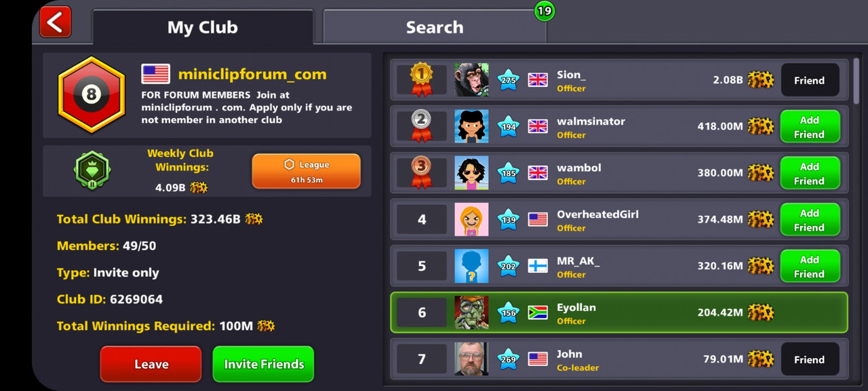Tap the Friend button beside John
The image size is (868, 391).
tap(810, 360)
